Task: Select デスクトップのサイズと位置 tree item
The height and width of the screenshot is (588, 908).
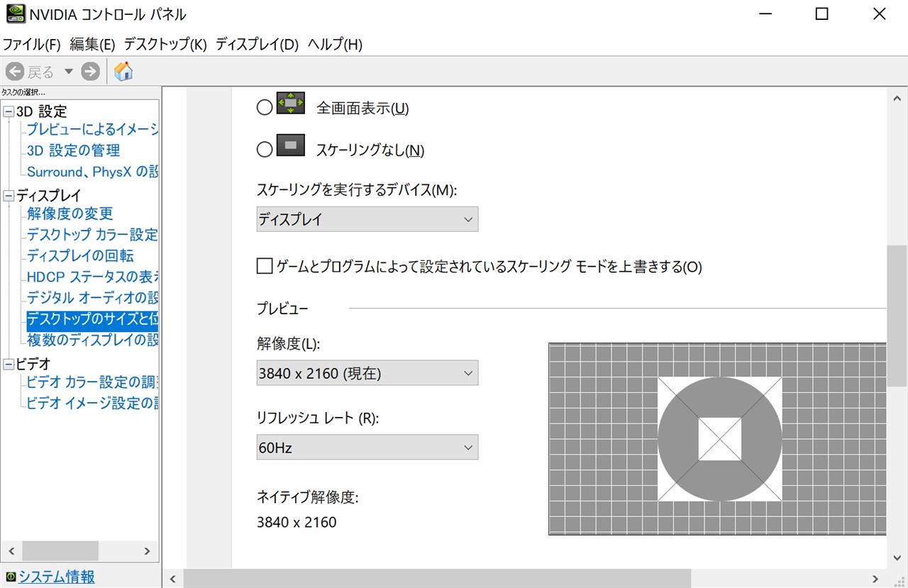Action: (92, 319)
